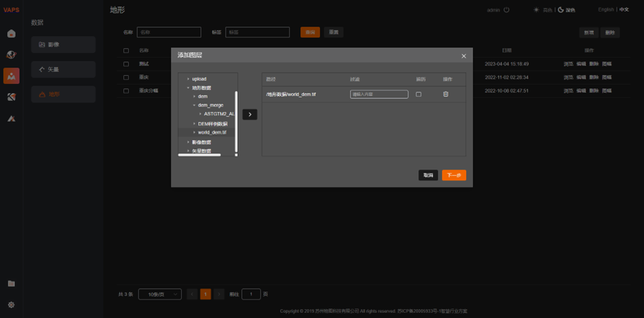Viewport: 644px width, 318px height.
Task: Tick the checkbox for the 重庆 row
Action: 126,77
